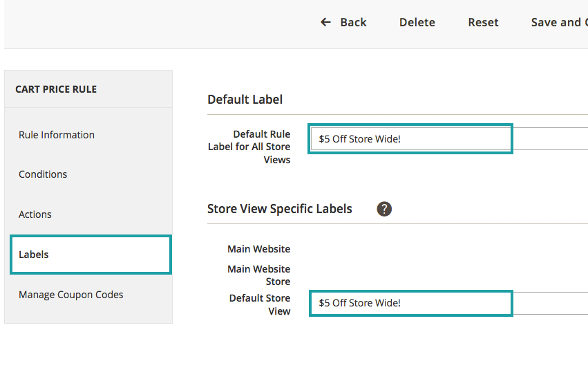The height and width of the screenshot is (377, 588).
Task: Click the CART PRICE RULE sidebar header
Action: pyautogui.click(x=56, y=89)
